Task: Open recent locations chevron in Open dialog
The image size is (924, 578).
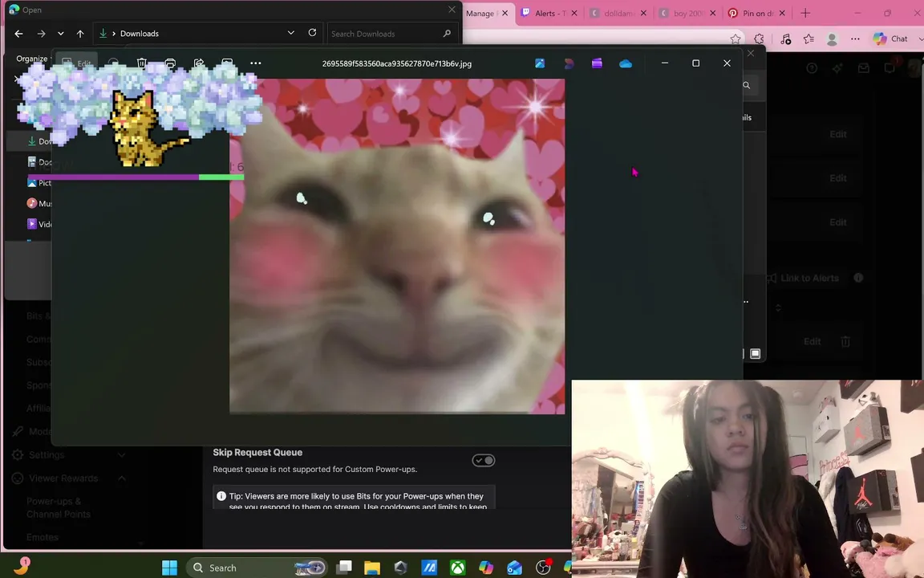Action: 61,34
